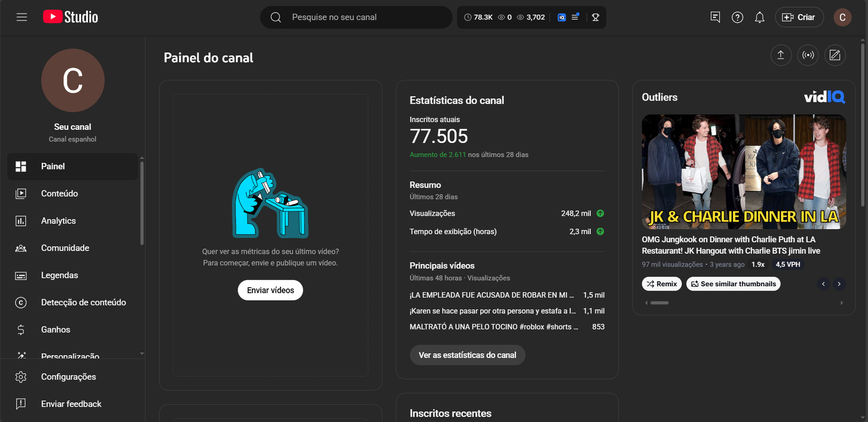Viewport: 868px width, 422px height.
Task: Click the Detecção de conteúdo copyright icon
Action: click(21, 303)
